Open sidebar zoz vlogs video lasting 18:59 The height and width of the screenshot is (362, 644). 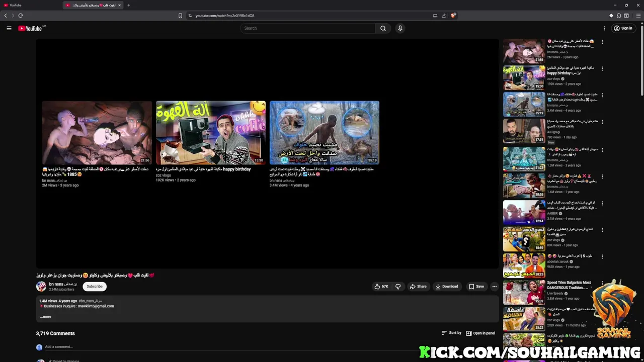coord(524,239)
